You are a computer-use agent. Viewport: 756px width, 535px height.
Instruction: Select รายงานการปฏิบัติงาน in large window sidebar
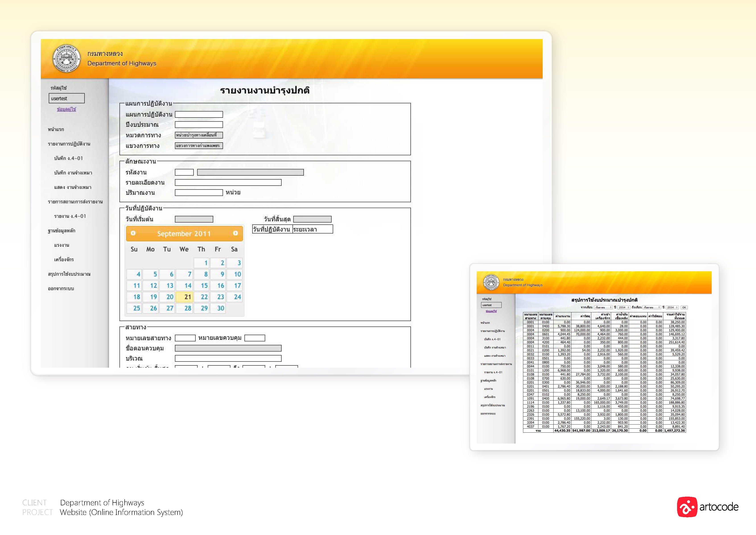(x=69, y=144)
